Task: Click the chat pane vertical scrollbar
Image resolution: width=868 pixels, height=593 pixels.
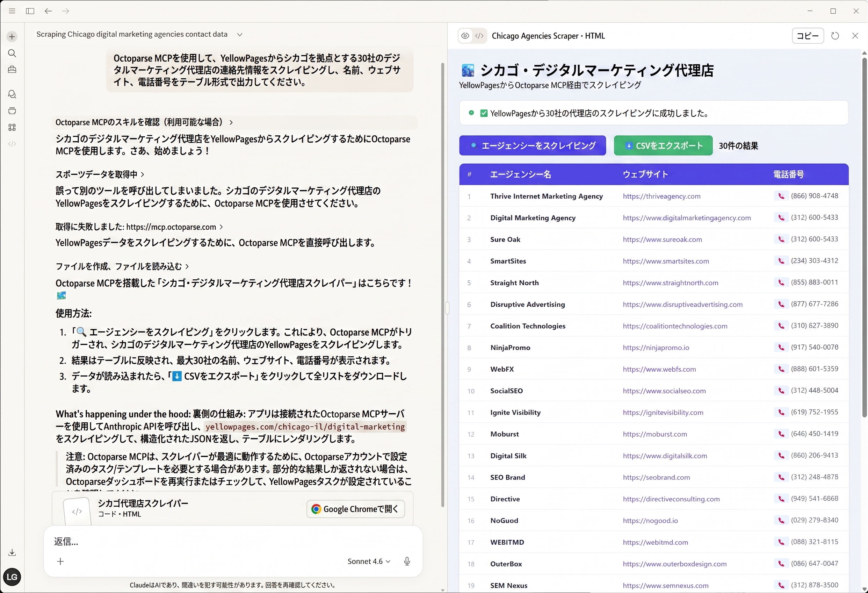Action: pos(443,284)
